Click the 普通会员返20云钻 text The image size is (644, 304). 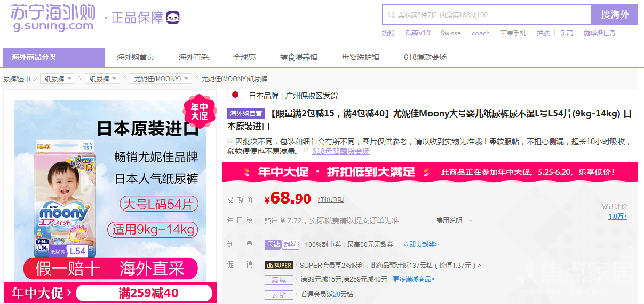[327, 294]
